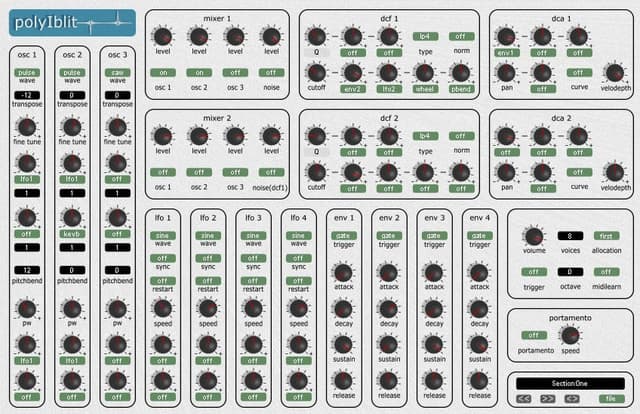This screenshot has width=640, height=414.
Task: Click the previous preset << button
Action: click(x=526, y=398)
